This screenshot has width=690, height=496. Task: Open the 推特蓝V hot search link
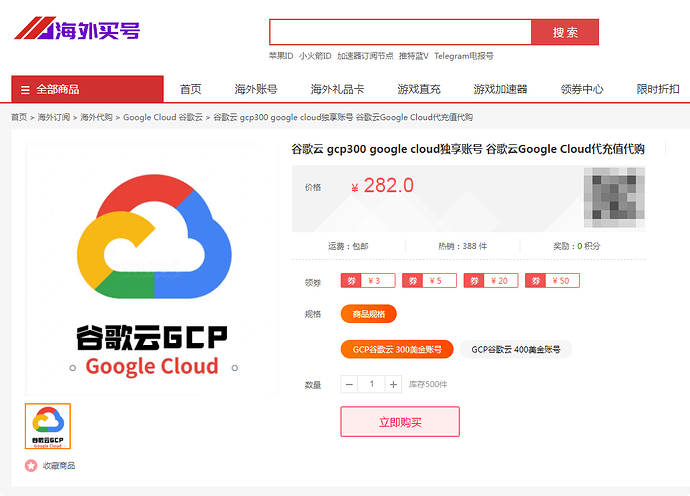414,56
